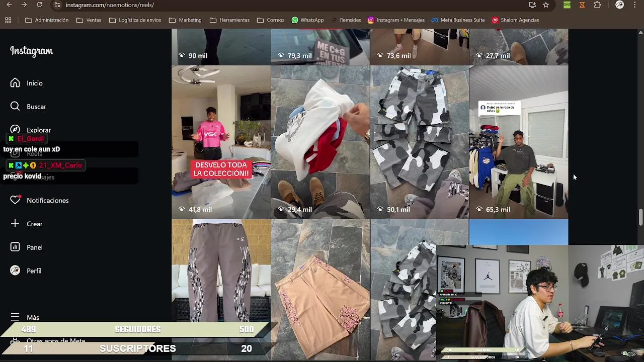
Task: Open the browser extensions puzzle icon
Action: (597, 5)
